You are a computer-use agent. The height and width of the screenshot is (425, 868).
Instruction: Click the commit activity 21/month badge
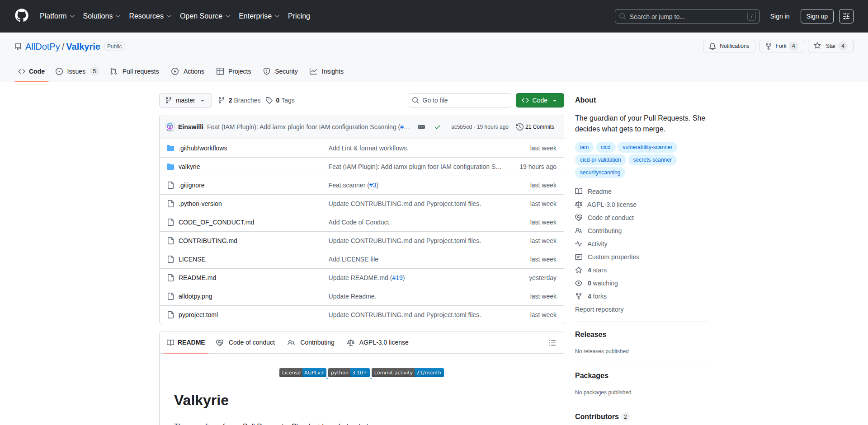point(408,373)
